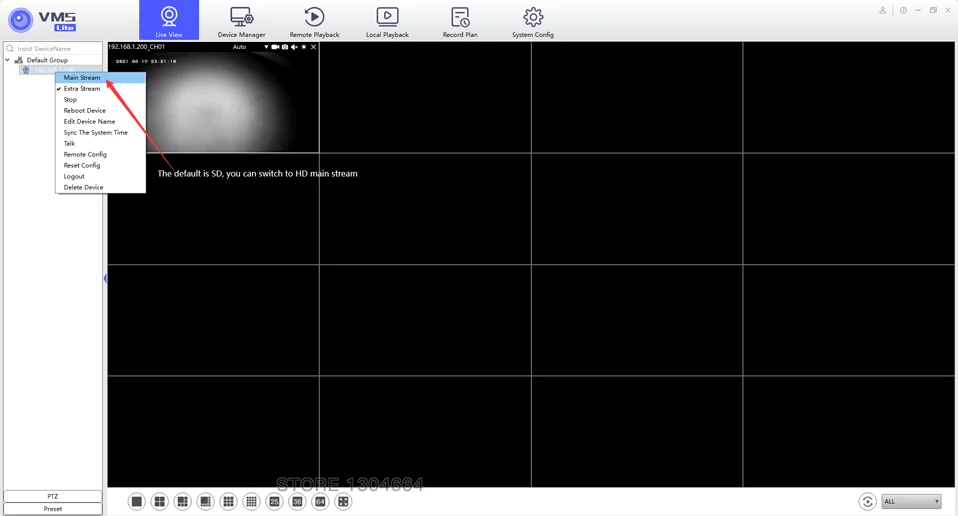Choose Main Stream from the context menu

100,78
